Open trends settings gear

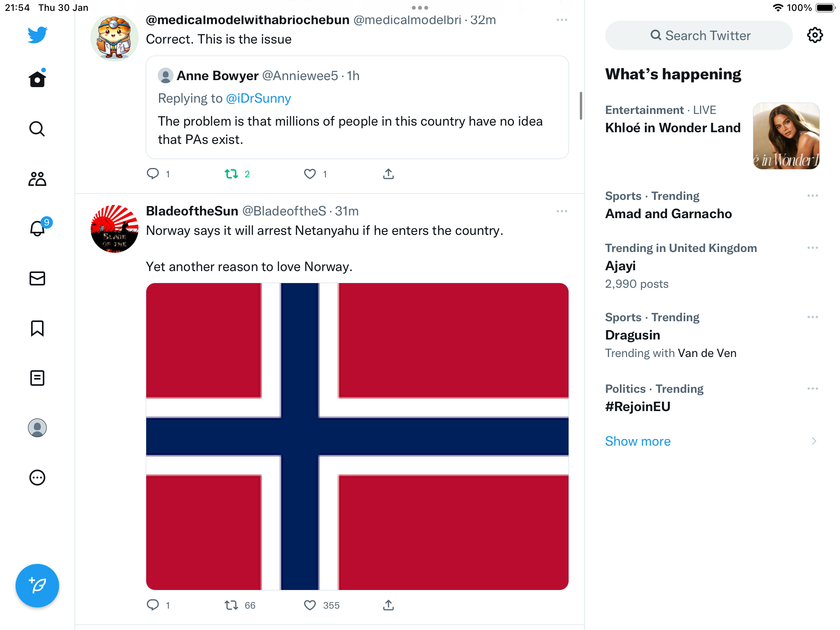(x=815, y=35)
